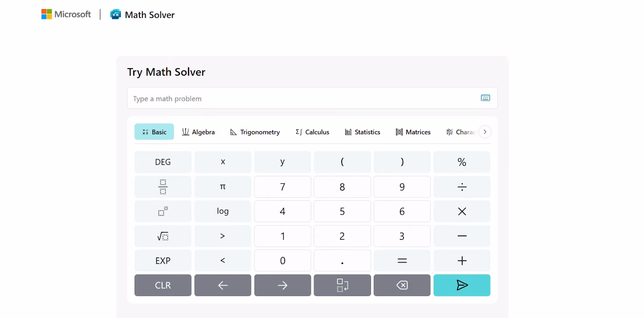The image size is (644, 318).
Task: Click the multiplication operator key
Action: click(x=462, y=211)
